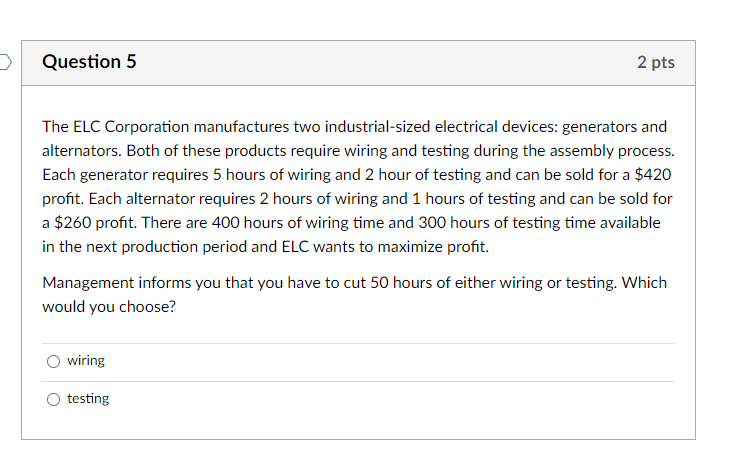
Task: Flag Question 5 with the flag icon
Action: 5,62
